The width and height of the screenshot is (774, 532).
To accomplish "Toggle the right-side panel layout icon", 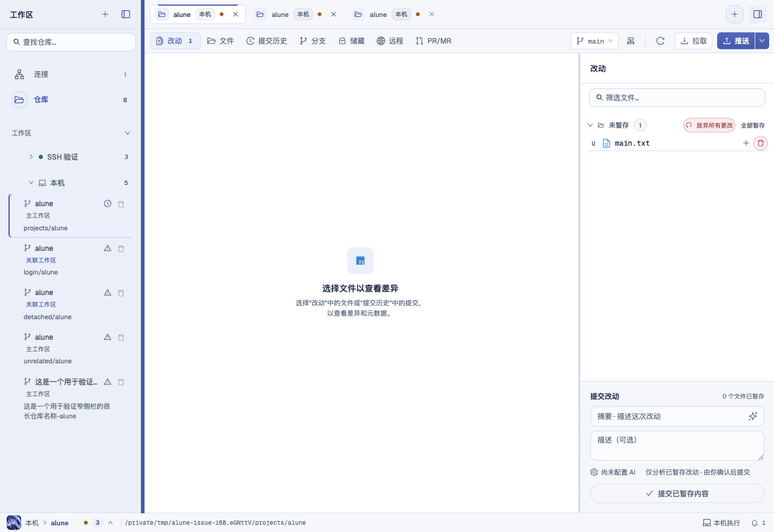I will click(757, 15).
